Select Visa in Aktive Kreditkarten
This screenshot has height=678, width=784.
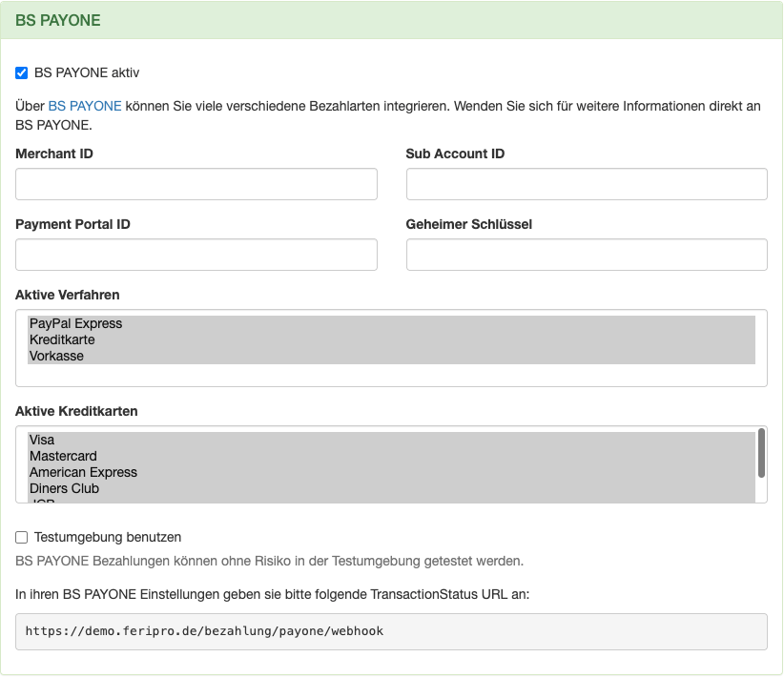391,440
